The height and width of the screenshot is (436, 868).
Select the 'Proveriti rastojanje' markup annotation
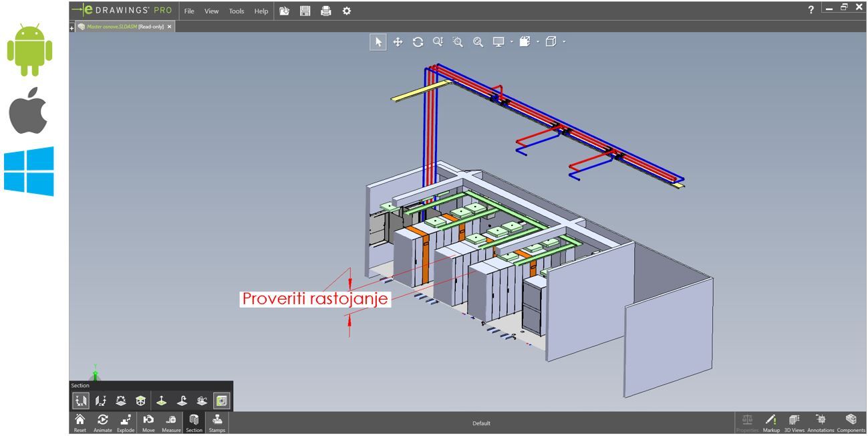[x=315, y=299]
